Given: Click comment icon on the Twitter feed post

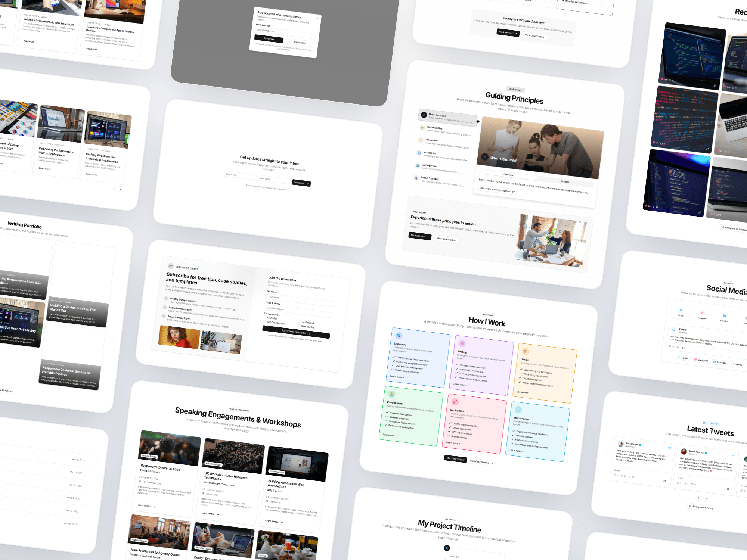Looking at the screenshot, I should click(x=677, y=347).
